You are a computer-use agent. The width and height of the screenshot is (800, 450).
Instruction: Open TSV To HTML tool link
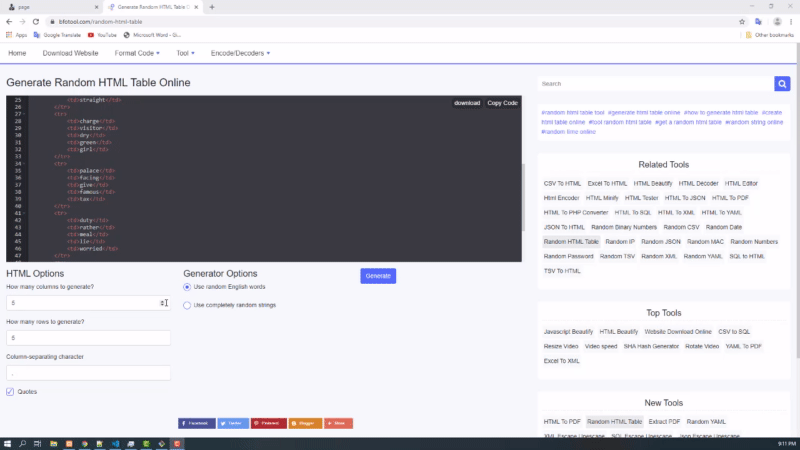pos(562,271)
